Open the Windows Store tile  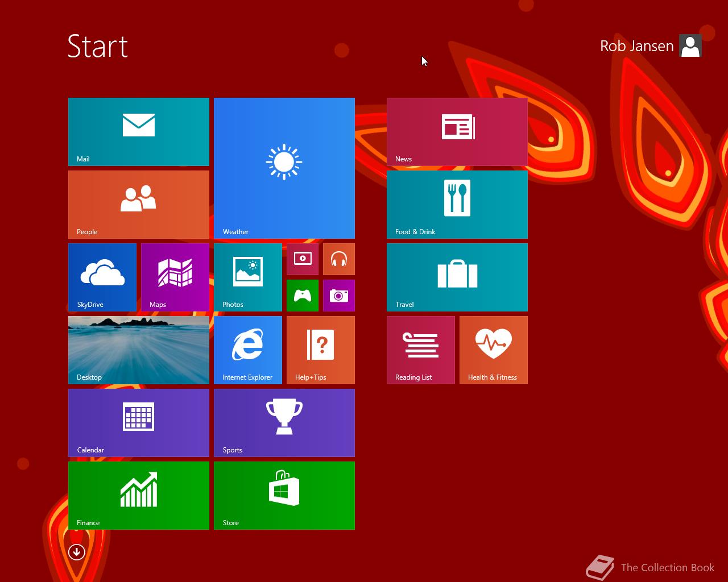click(284, 496)
